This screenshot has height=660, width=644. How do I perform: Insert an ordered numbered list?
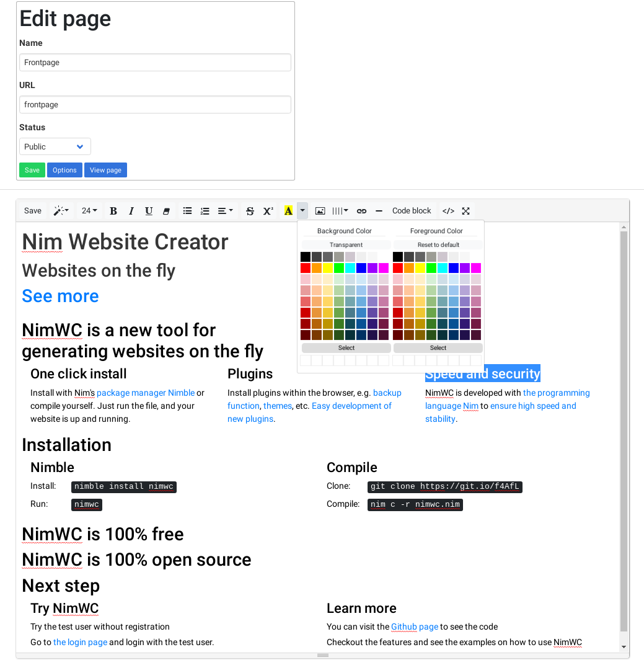point(205,211)
